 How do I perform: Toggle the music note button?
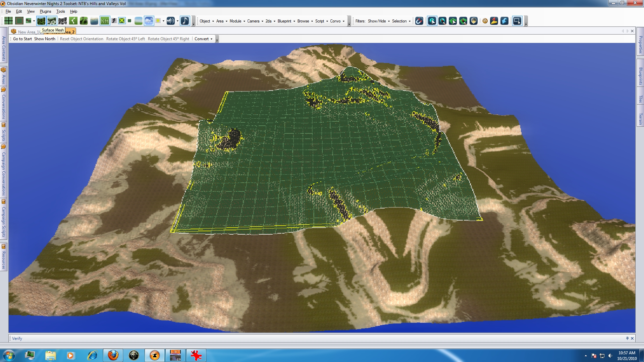tap(185, 21)
